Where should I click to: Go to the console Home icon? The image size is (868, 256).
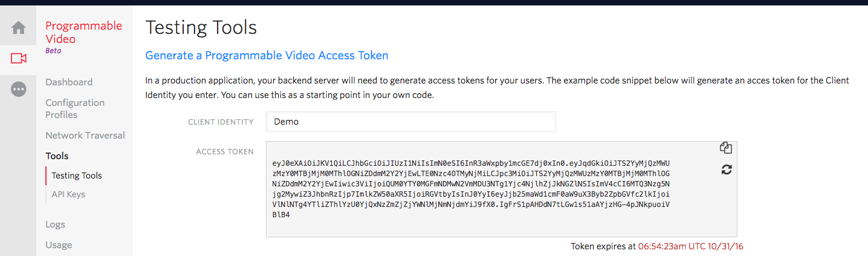pos(19,28)
